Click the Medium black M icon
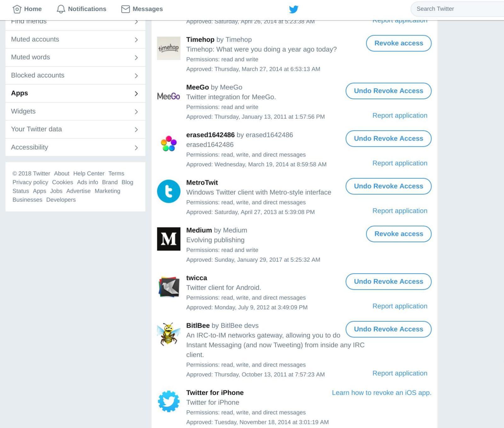Screen dimensions: 504x428 (169, 239)
